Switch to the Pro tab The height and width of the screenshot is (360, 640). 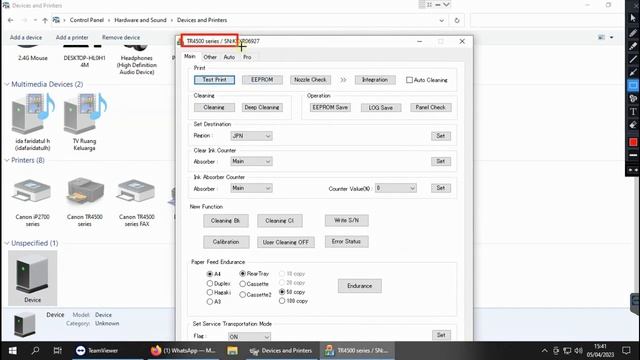(x=247, y=57)
